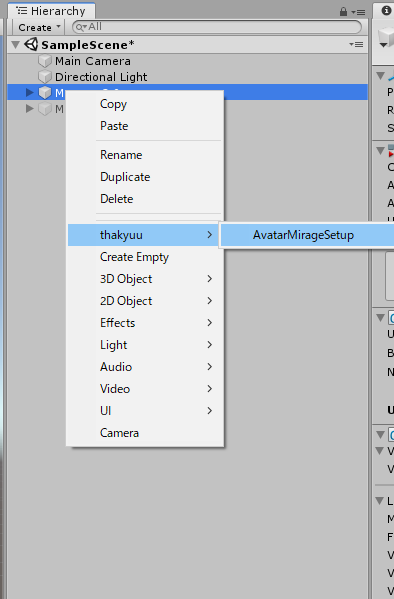Open the Video submenu
The height and width of the screenshot is (599, 394).
coord(145,389)
